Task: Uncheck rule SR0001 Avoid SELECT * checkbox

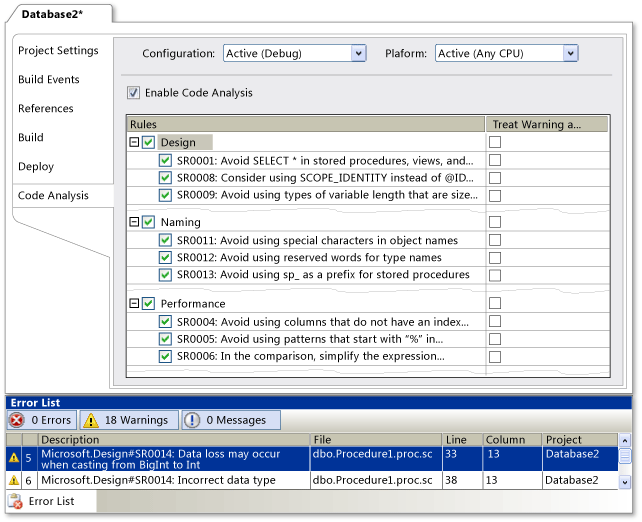Action: pos(165,160)
